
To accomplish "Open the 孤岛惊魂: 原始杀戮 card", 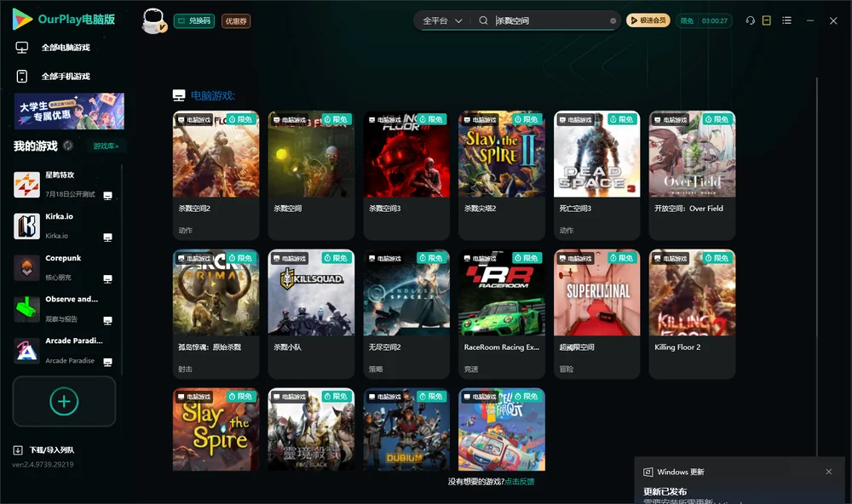I will (x=216, y=314).
